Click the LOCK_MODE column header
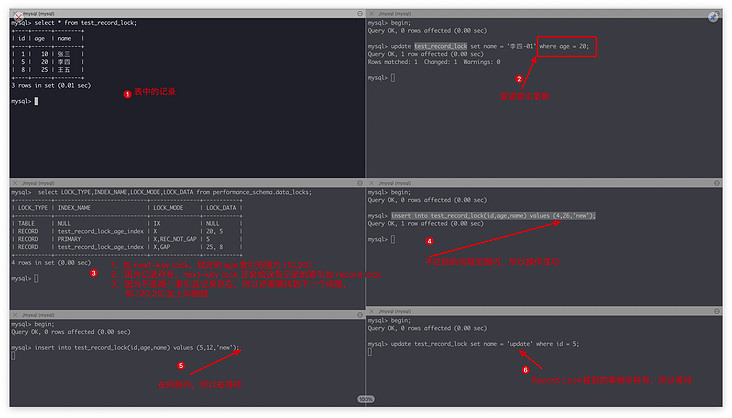The height and width of the screenshot is (418, 732). [168, 208]
